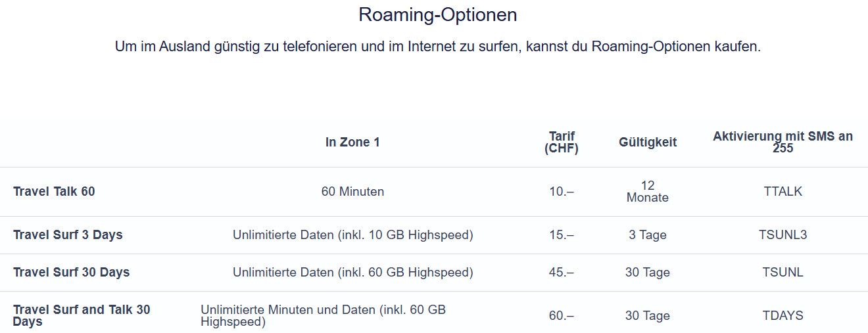
Task: Click the TSUNL3 activation code
Action: click(783, 234)
